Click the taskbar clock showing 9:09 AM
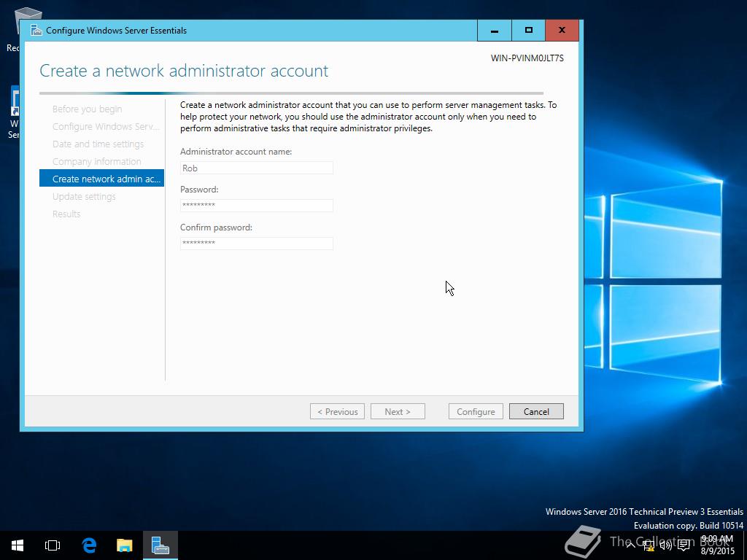This screenshot has width=747, height=560. click(717, 545)
